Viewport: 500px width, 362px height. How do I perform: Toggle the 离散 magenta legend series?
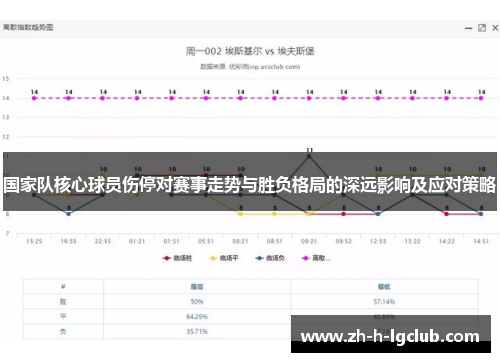coord(316,258)
